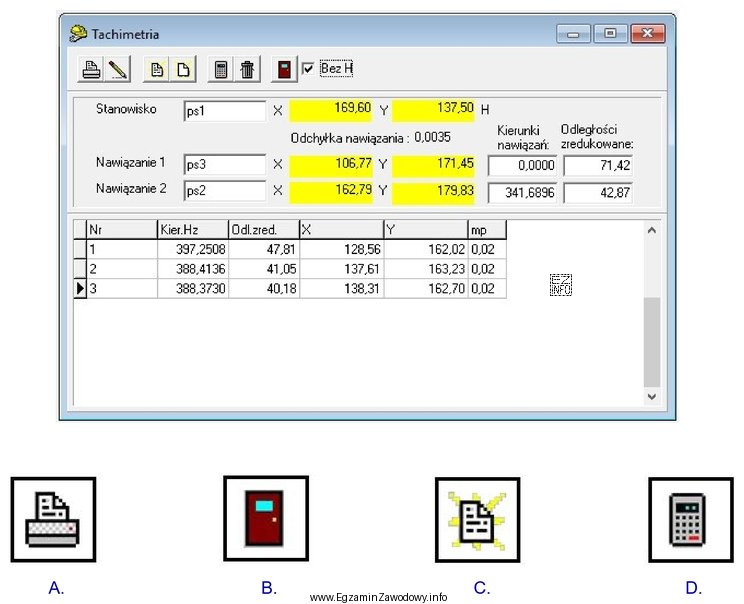Click the distance cell 47,81
This screenshot has height=604, width=744.
[x=264, y=249]
